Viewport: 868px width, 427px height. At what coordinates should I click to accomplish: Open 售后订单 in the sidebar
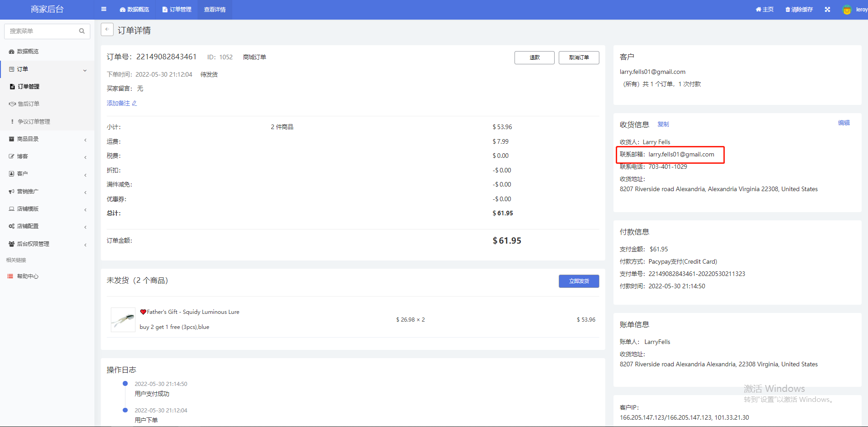point(28,104)
